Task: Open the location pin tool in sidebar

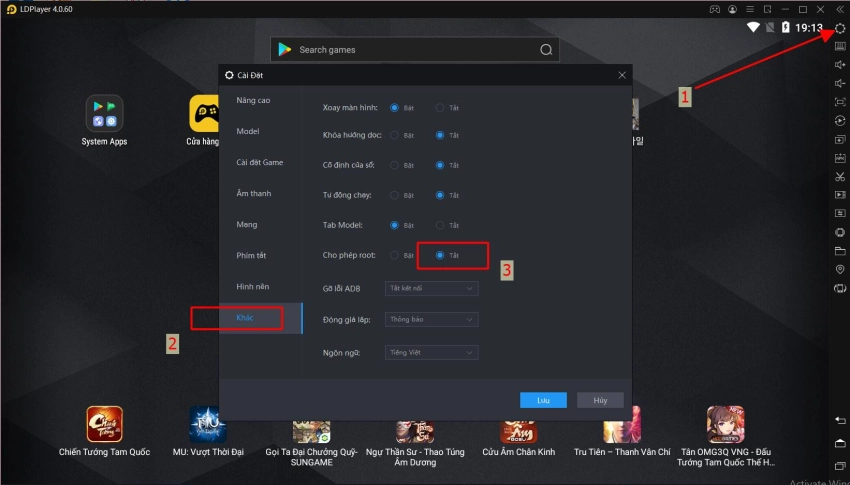Action: [x=839, y=270]
